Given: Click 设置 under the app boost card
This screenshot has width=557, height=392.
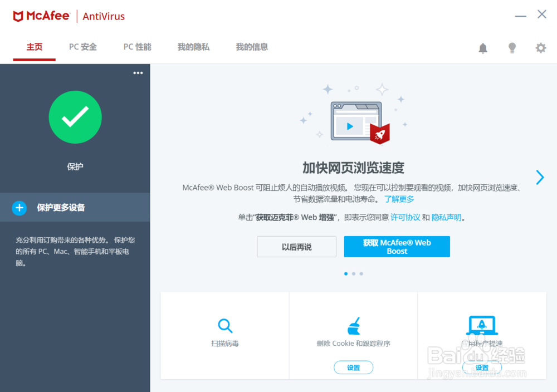Looking at the screenshot, I should click(482, 367).
